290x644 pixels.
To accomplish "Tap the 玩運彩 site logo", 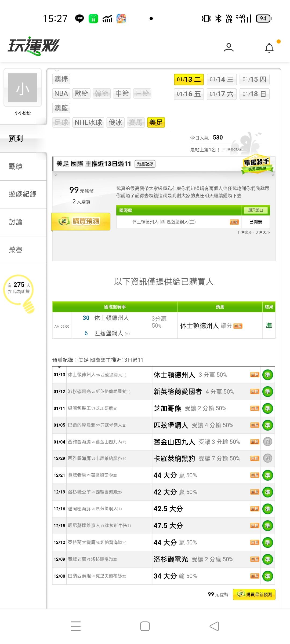I will (x=34, y=46).
